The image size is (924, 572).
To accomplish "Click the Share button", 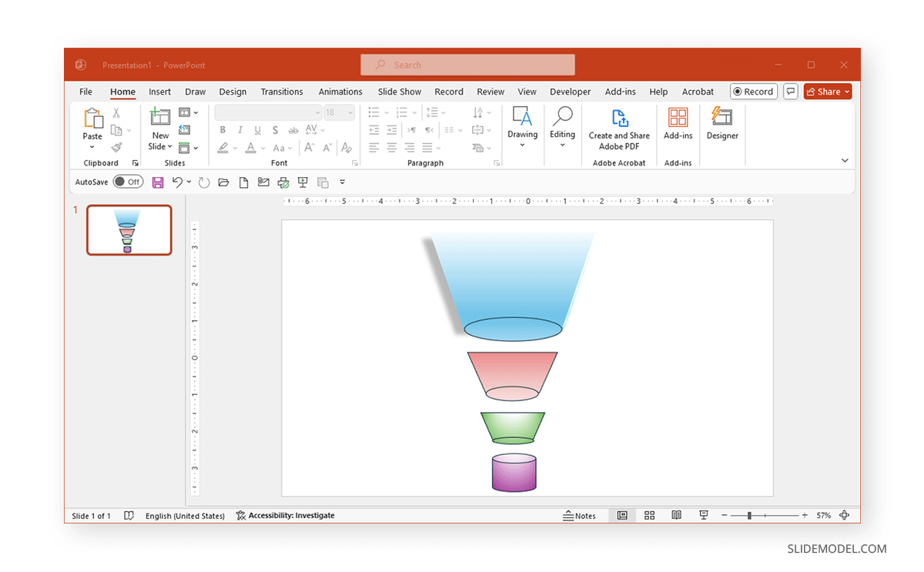I will point(828,92).
